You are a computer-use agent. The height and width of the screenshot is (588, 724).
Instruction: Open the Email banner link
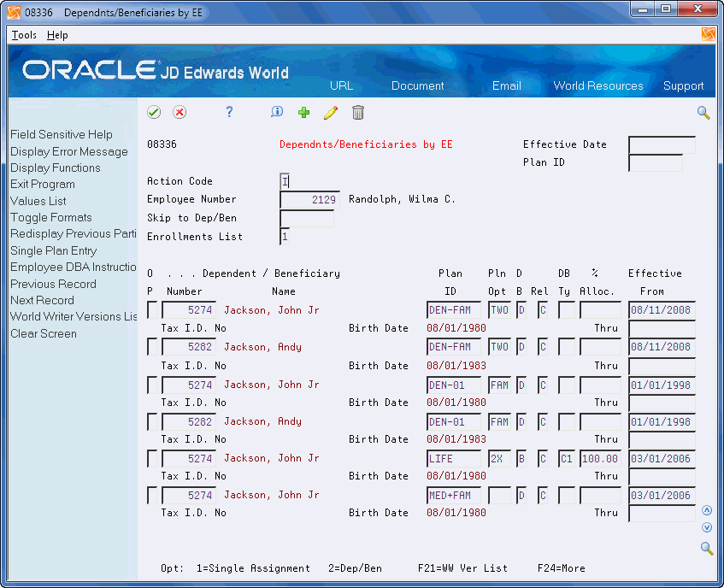[507, 85]
